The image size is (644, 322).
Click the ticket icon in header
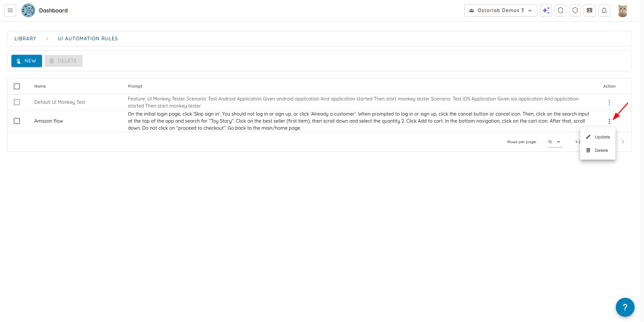(x=590, y=10)
